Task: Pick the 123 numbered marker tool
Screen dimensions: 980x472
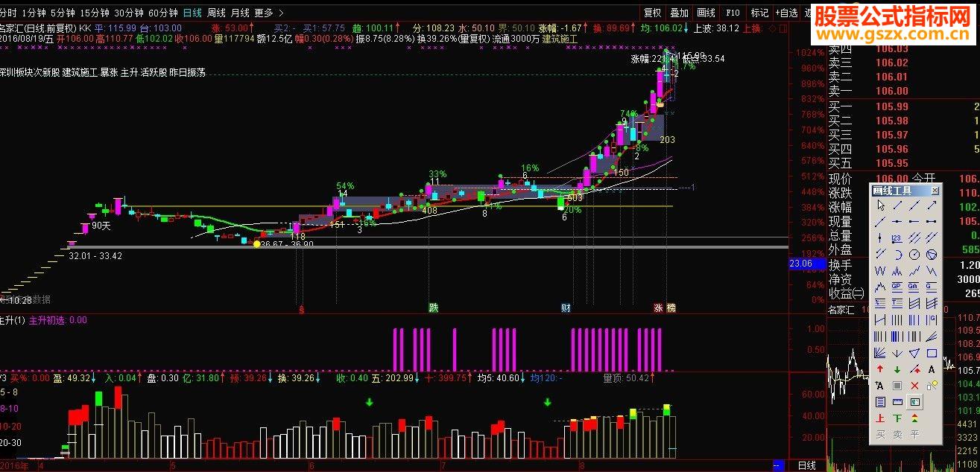Action: pyautogui.click(x=897, y=237)
